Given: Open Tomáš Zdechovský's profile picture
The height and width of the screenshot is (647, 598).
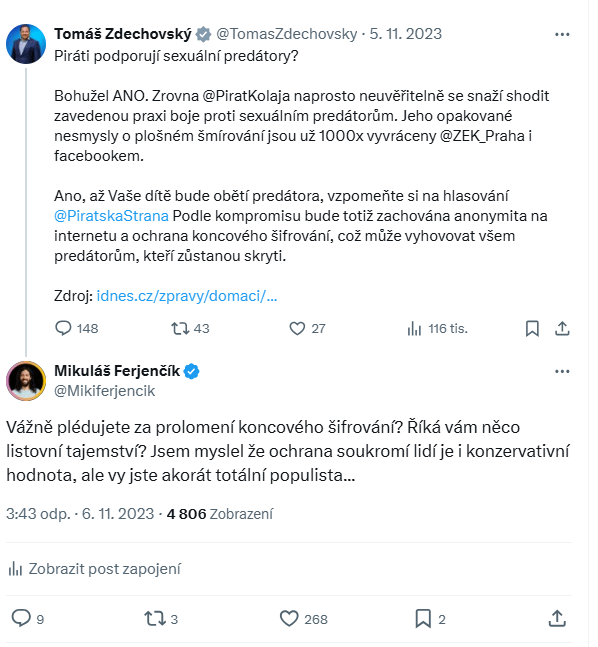Looking at the screenshot, I should click(26, 44).
